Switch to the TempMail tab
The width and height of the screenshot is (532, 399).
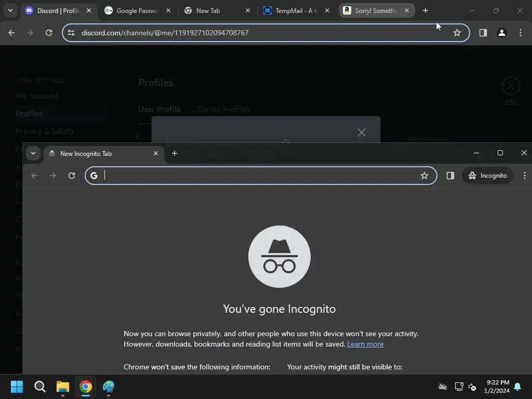click(296, 11)
